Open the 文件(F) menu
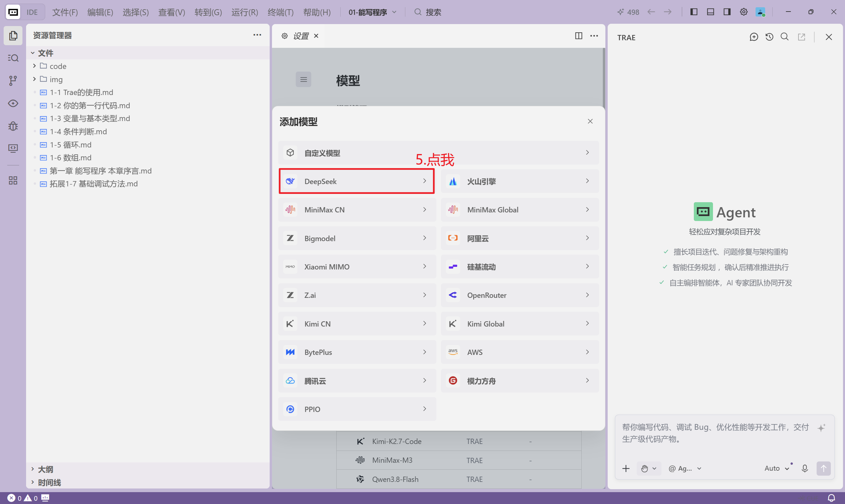Screen dimensions: 845x504 65,12
